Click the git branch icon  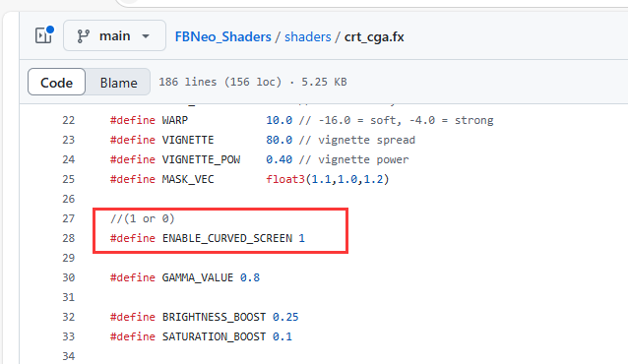[84, 36]
